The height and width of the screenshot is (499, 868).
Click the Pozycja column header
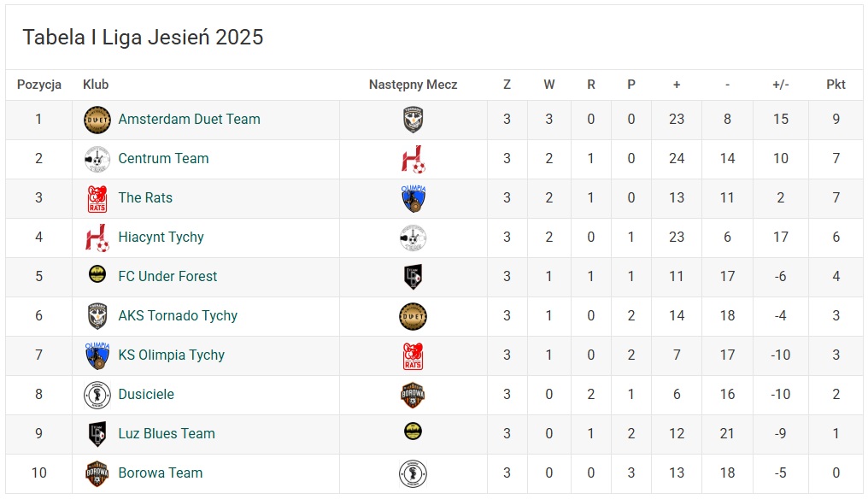[x=39, y=85]
